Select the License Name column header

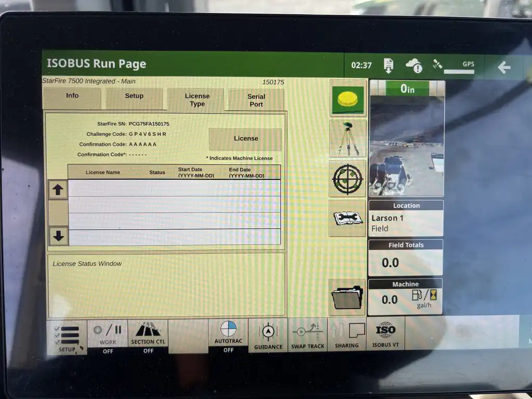point(103,172)
